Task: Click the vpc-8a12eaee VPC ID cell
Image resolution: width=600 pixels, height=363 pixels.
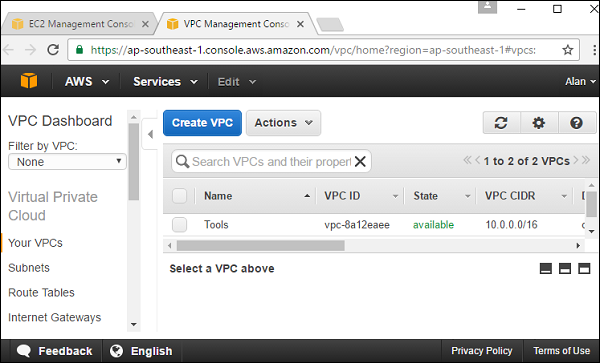Action: pos(357,225)
